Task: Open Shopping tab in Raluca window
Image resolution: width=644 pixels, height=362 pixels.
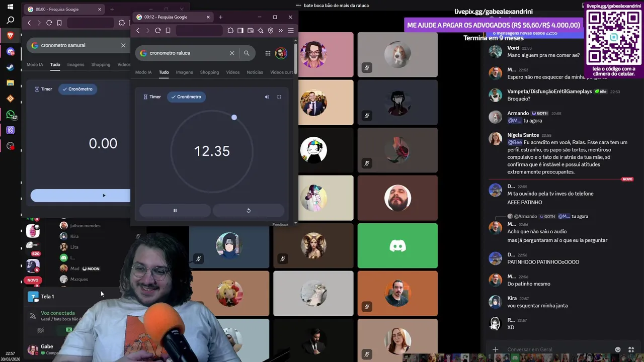Action: pyautogui.click(x=209, y=72)
